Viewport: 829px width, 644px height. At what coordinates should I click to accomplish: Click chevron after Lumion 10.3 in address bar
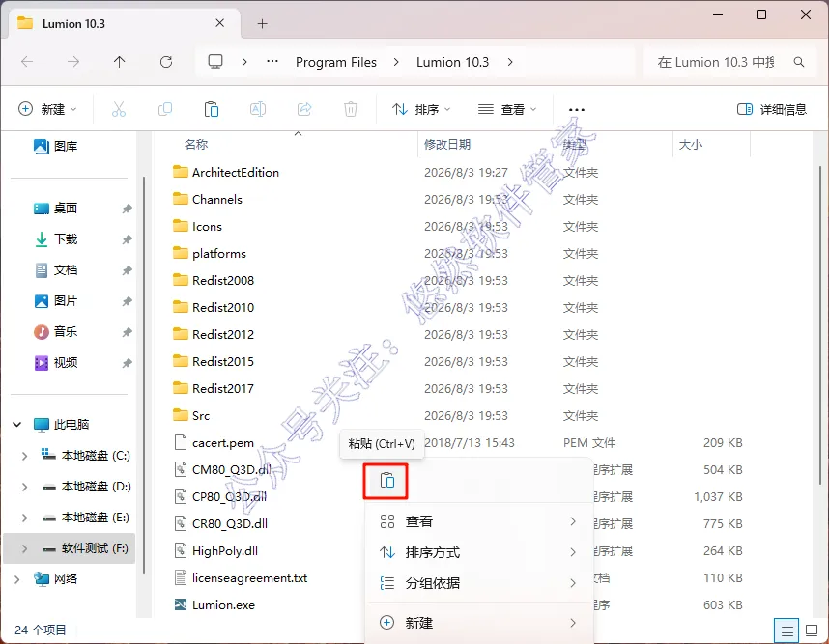(x=509, y=62)
